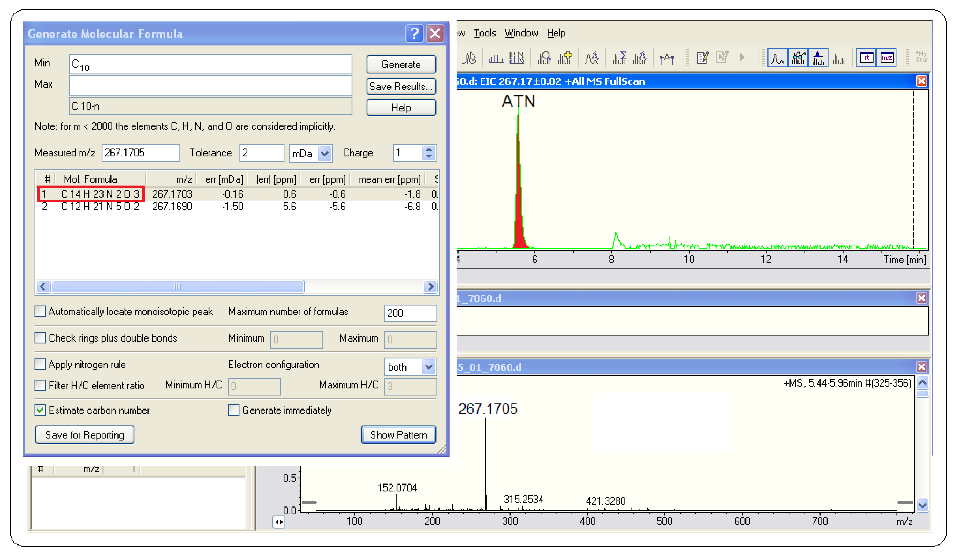960x560 pixels.
Task: Click the formula table horizontal scrollbar thumb
Action: point(178,286)
